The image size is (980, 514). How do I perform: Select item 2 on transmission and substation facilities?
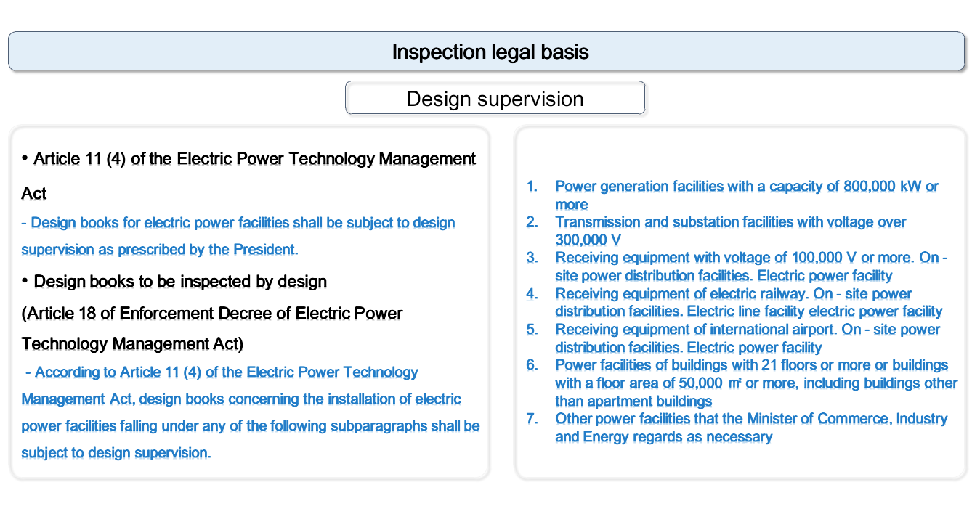tap(730, 222)
